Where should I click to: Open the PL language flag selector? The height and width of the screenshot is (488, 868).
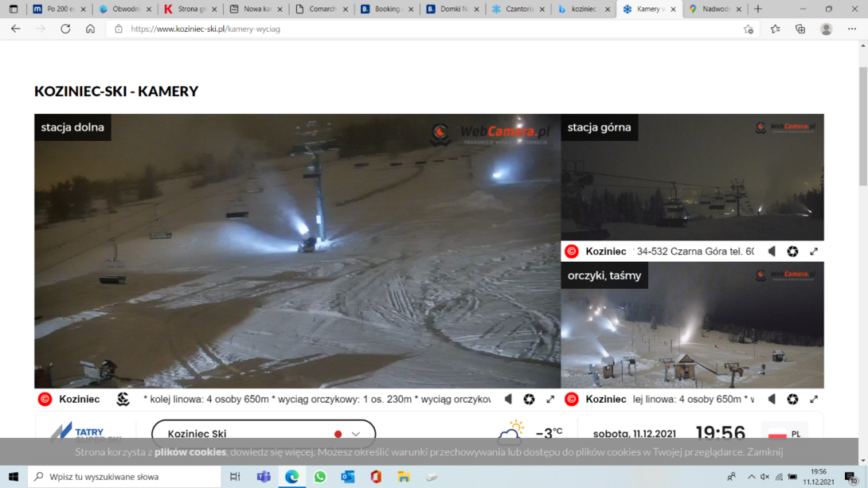point(785,434)
